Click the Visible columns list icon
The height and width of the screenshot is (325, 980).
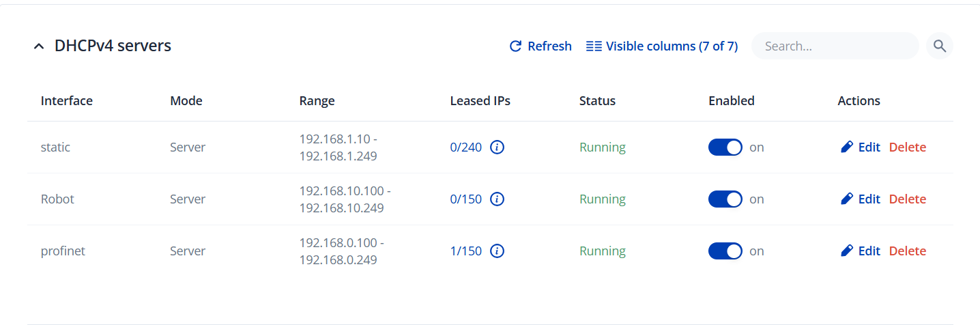(x=594, y=46)
